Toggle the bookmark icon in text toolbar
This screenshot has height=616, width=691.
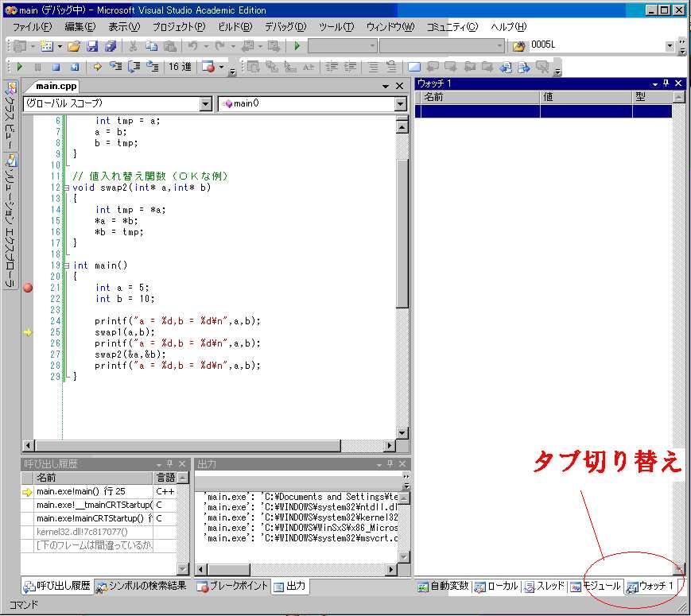[x=414, y=67]
